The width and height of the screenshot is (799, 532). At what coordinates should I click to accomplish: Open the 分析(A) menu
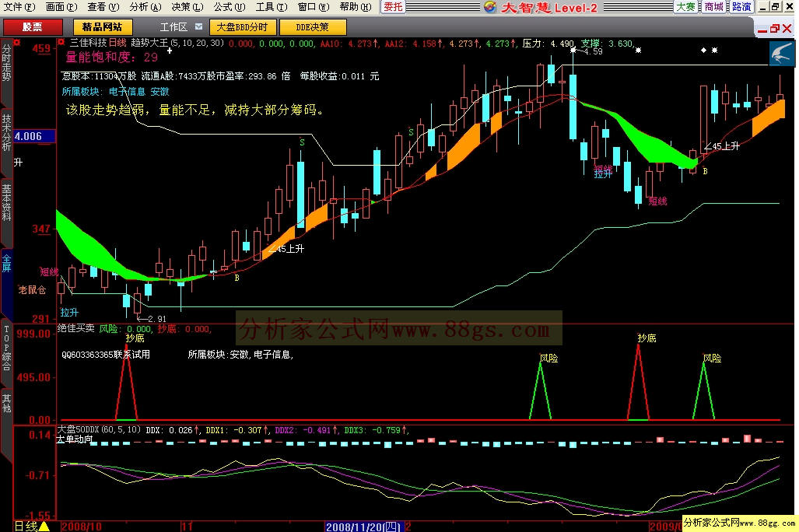[x=145, y=7]
